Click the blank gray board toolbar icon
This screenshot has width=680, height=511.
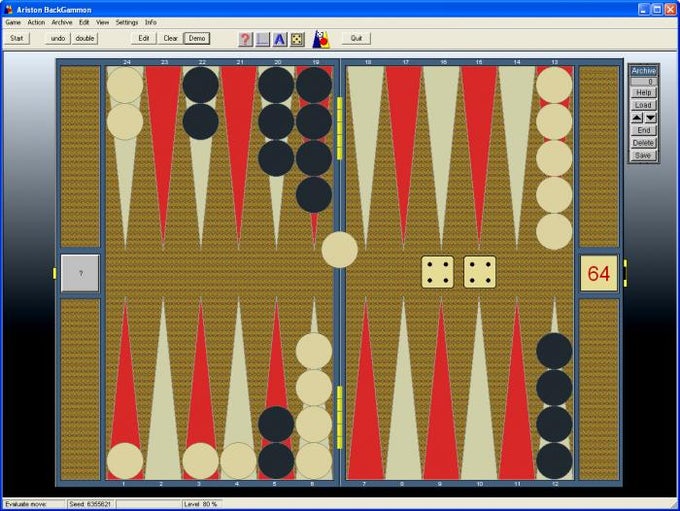click(262, 39)
